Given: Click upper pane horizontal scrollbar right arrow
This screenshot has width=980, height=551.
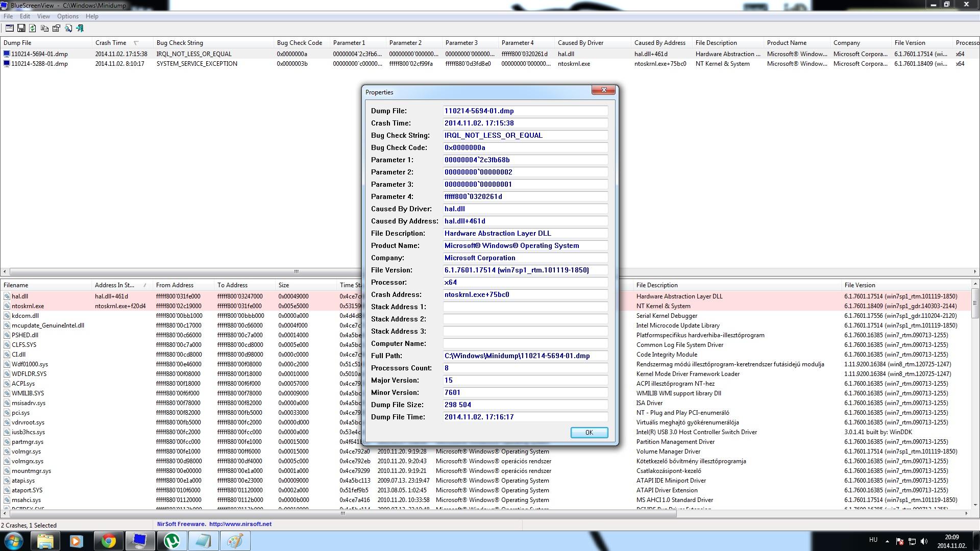Looking at the screenshot, I should (975, 271).
